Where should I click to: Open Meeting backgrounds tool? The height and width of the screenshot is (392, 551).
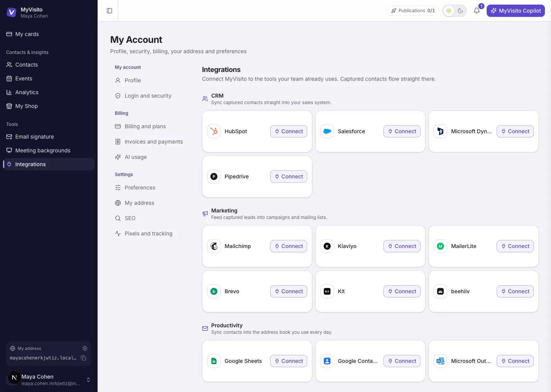(x=49, y=150)
